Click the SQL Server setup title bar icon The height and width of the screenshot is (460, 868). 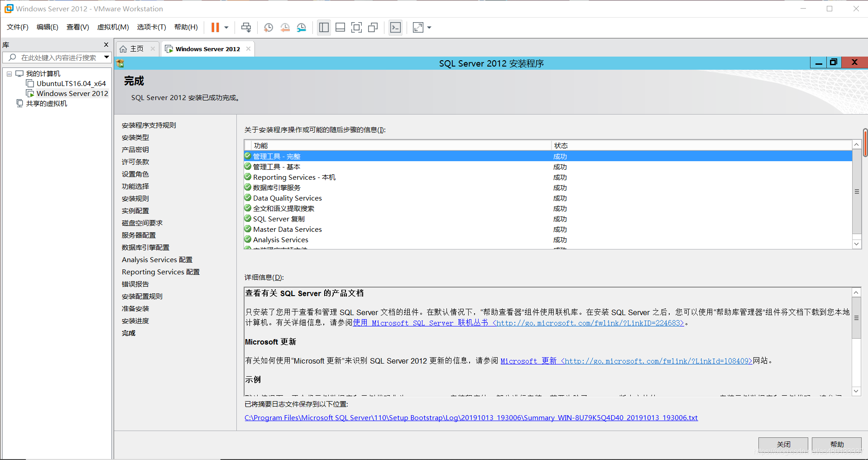coord(120,63)
